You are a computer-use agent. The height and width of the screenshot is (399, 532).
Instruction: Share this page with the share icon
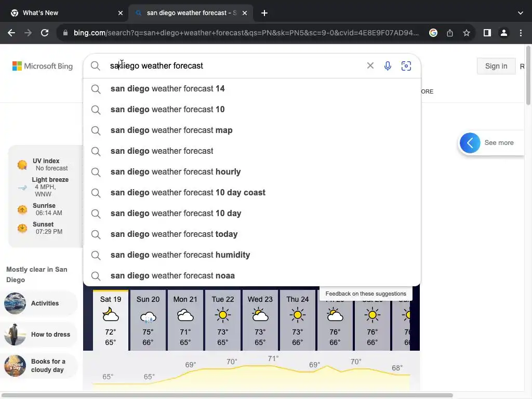pyautogui.click(x=450, y=33)
